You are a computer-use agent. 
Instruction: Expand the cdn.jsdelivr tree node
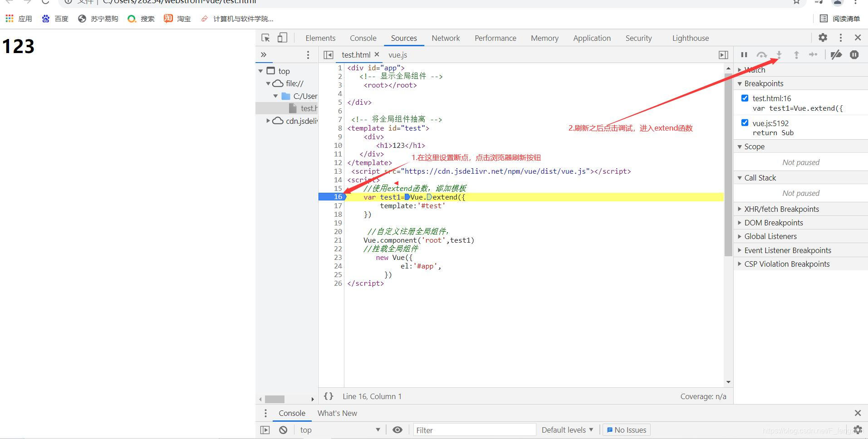coord(268,121)
